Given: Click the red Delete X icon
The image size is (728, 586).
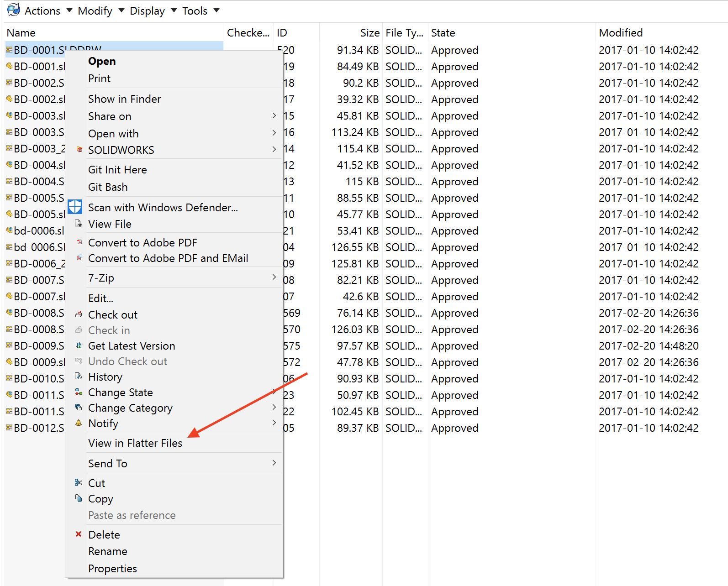Looking at the screenshot, I should [x=79, y=534].
